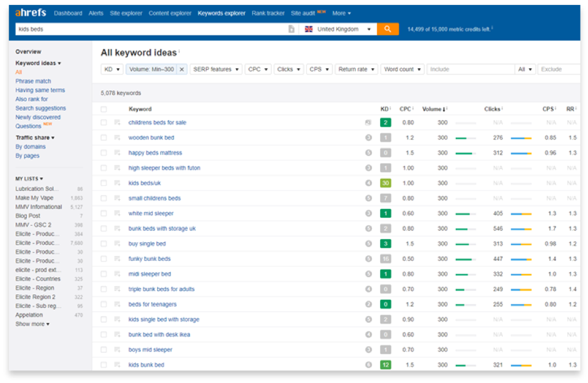Click the list icon beside buy single bed
This screenshot has height=383, width=588.
pos(117,243)
